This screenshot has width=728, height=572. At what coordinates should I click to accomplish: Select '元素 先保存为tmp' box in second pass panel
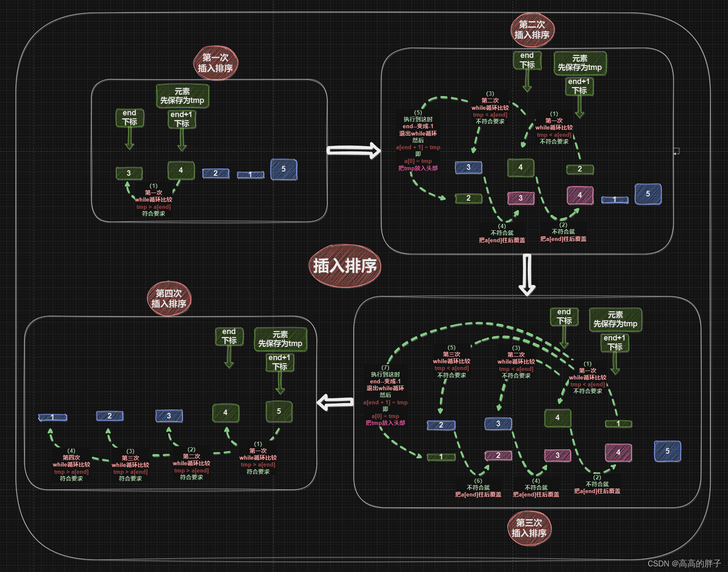point(580,63)
